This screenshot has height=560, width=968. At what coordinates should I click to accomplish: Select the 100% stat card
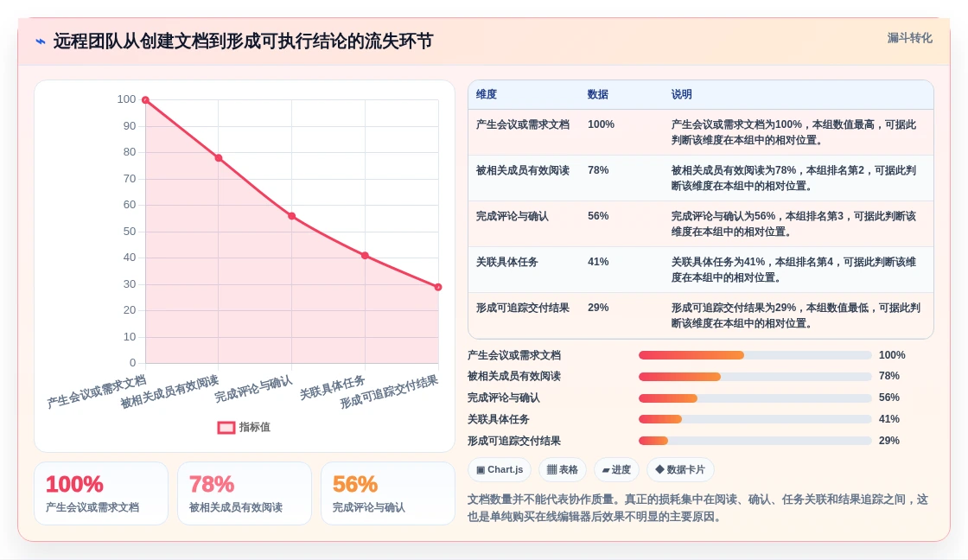point(101,493)
